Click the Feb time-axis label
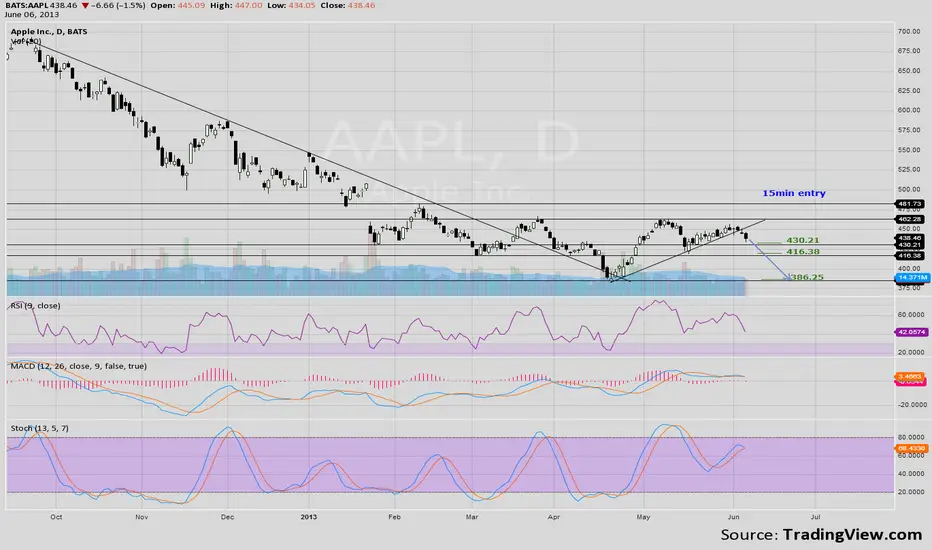Viewport: 932px width, 550px height. 394,517
